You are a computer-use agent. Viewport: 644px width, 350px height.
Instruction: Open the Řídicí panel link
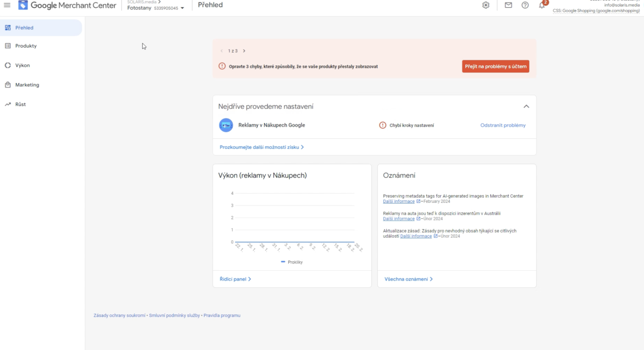point(235,279)
